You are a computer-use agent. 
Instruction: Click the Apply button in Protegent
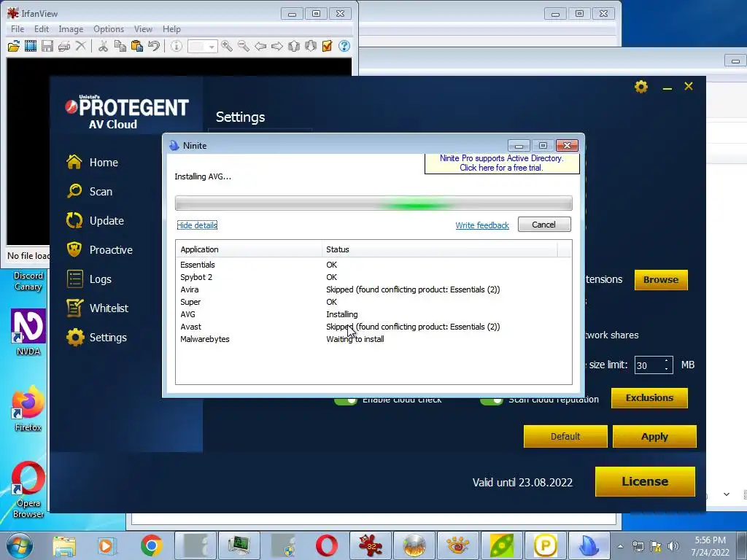(x=654, y=437)
